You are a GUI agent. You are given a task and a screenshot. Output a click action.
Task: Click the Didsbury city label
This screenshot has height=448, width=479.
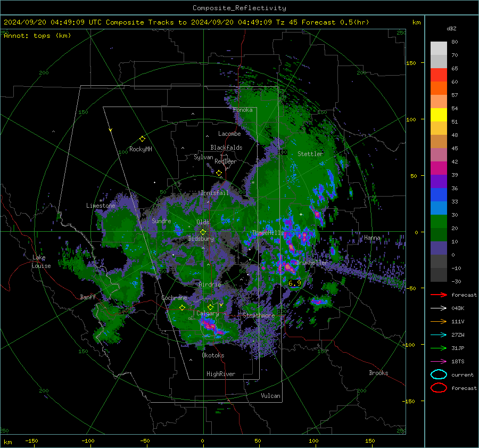(x=201, y=239)
